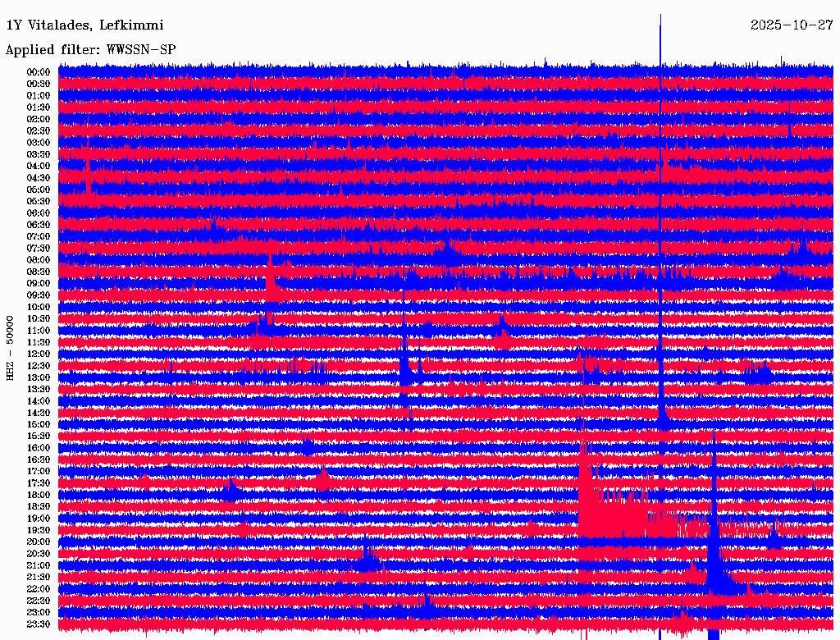
Task: Click the 06:00 time label
Action: [x=38, y=213]
